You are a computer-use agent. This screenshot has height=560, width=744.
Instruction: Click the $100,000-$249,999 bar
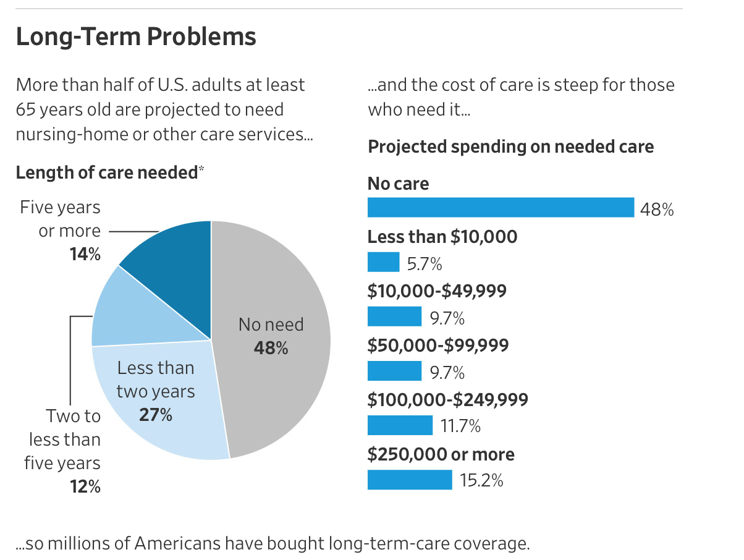[400, 425]
